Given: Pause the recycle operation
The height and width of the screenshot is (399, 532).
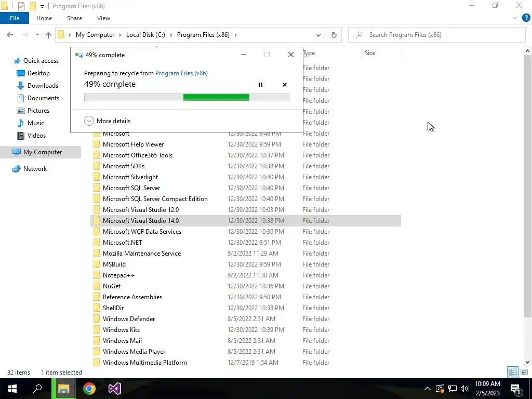Looking at the screenshot, I should (x=260, y=85).
